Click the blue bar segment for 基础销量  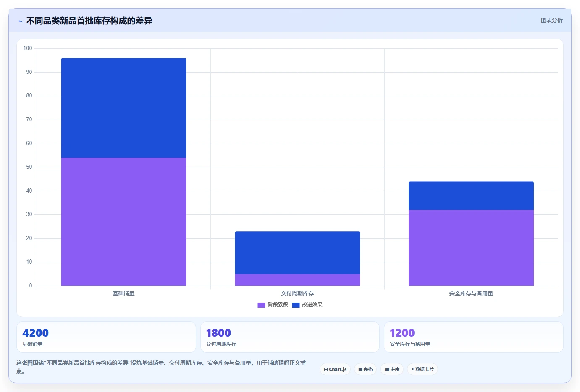(123, 108)
